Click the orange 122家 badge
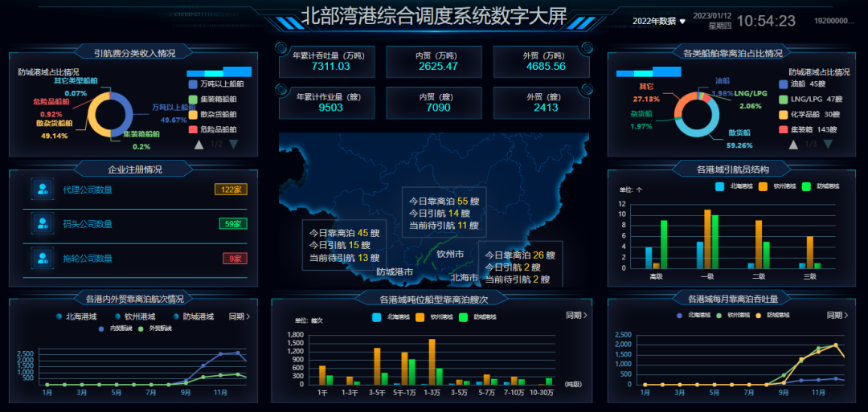Image resolution: width=868 pixels, height=412 pixels. 231,190
